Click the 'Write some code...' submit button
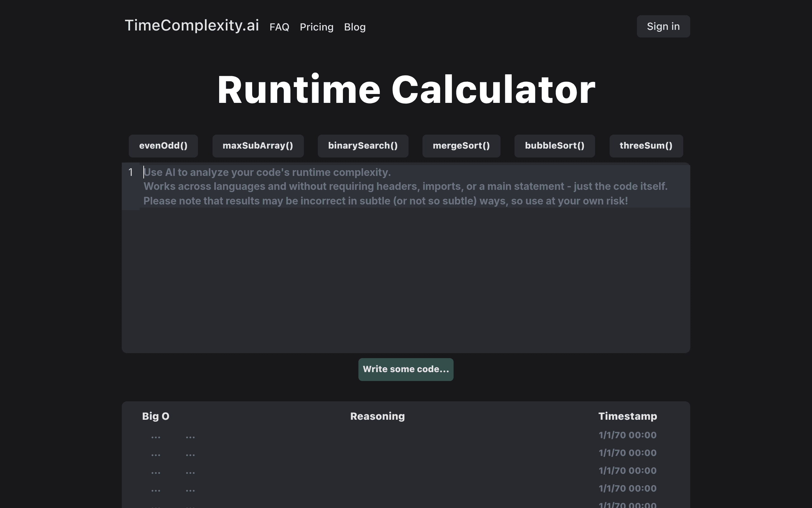 coord(406,369)
